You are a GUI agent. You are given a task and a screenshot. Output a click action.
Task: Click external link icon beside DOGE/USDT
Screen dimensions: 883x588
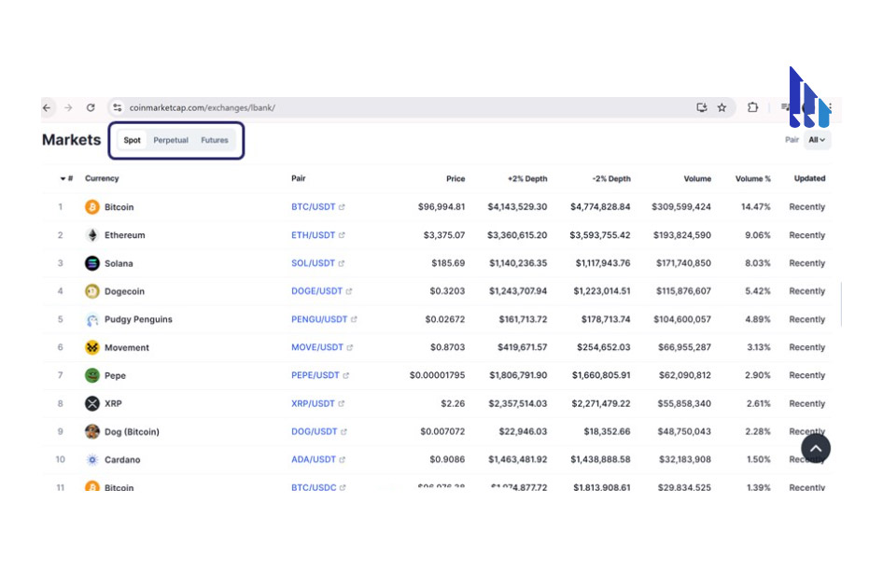(x=348, y=291)
